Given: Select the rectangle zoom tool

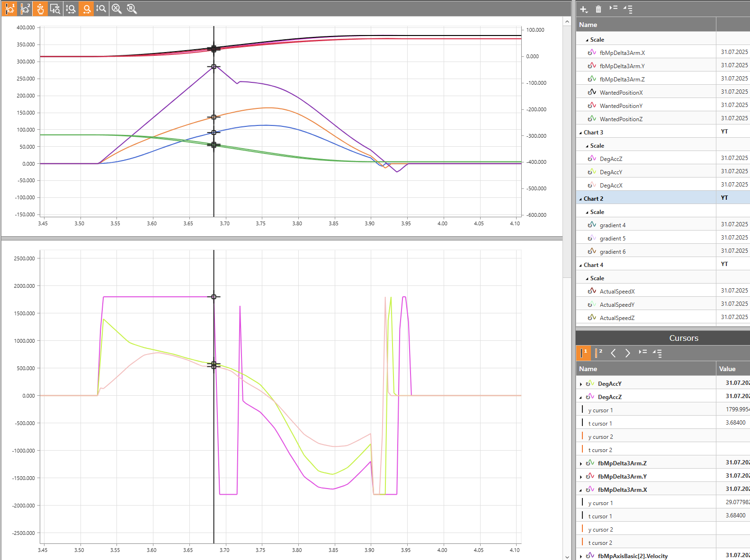Looking at the screenshot, I should pyautogui.click(x=55, y=9).
